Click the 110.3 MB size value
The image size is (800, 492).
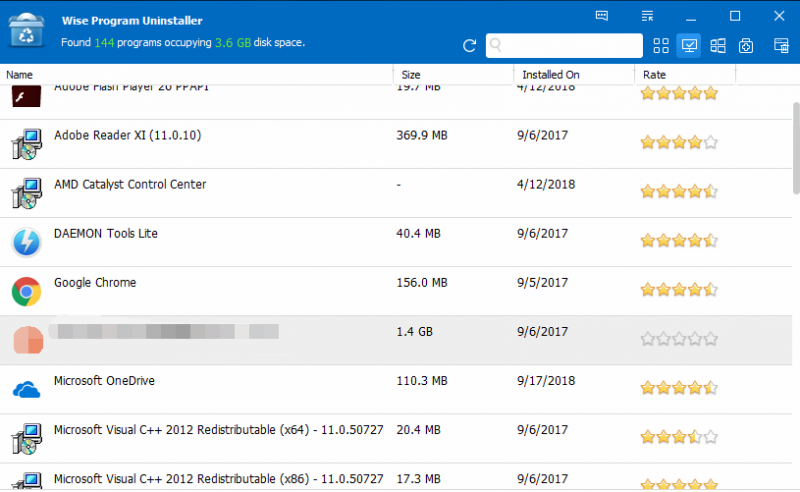point(422,381)
